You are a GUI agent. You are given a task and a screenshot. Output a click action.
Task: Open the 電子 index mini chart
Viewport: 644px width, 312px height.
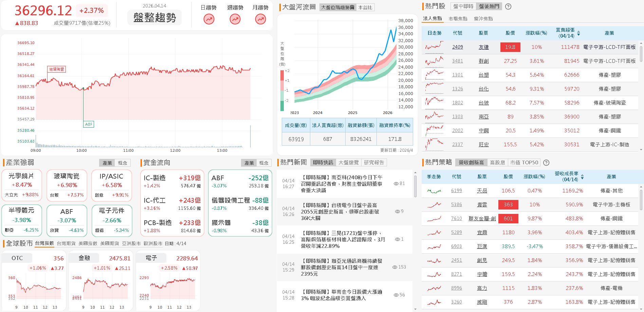click(168, 281)
